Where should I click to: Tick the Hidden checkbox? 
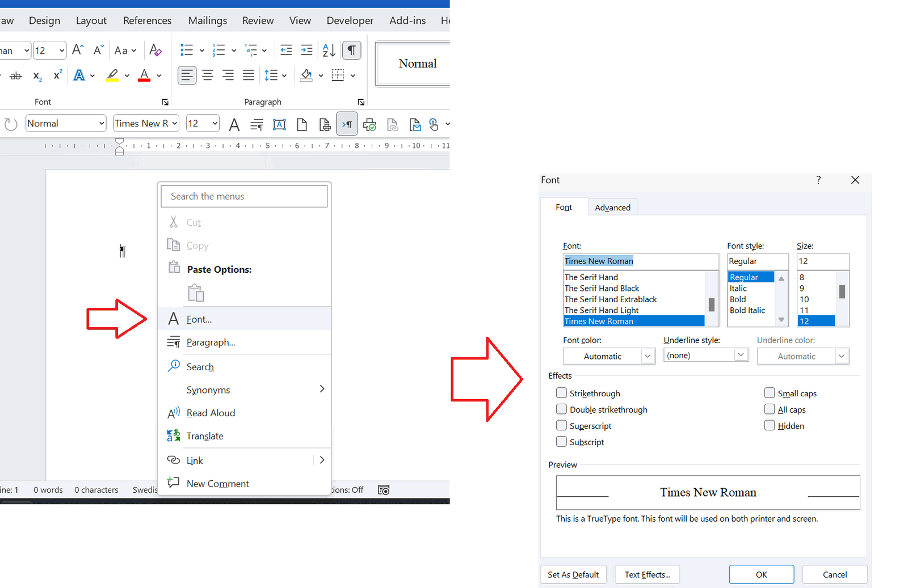(770, 425)
